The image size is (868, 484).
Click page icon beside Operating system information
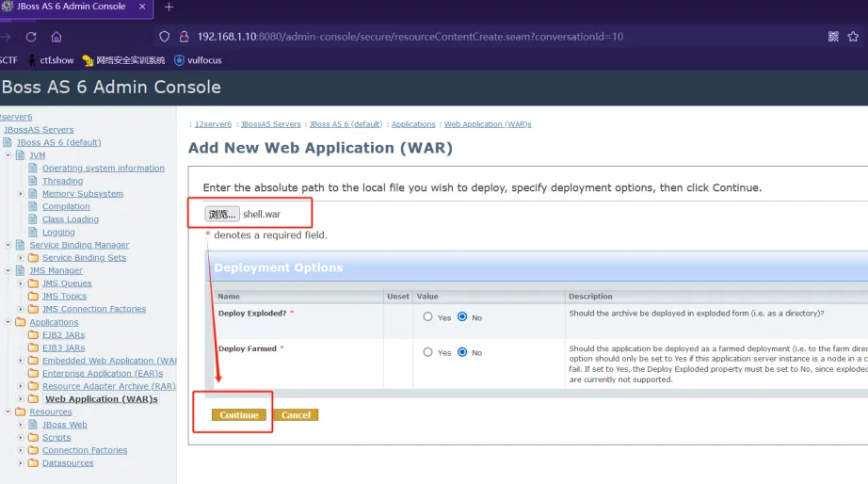pyautogui.click(x=33, y=168)
